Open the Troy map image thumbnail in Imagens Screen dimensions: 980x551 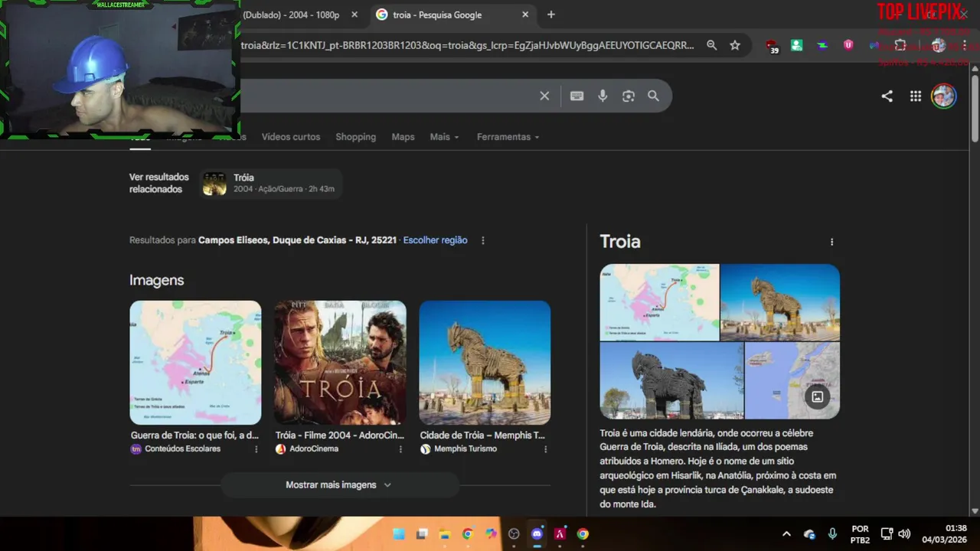point(195,363)
